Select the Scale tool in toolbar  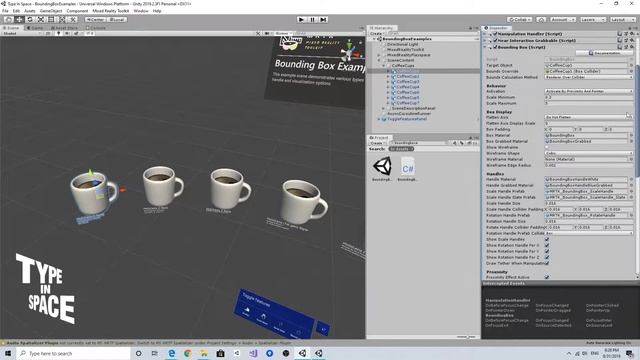41,19
